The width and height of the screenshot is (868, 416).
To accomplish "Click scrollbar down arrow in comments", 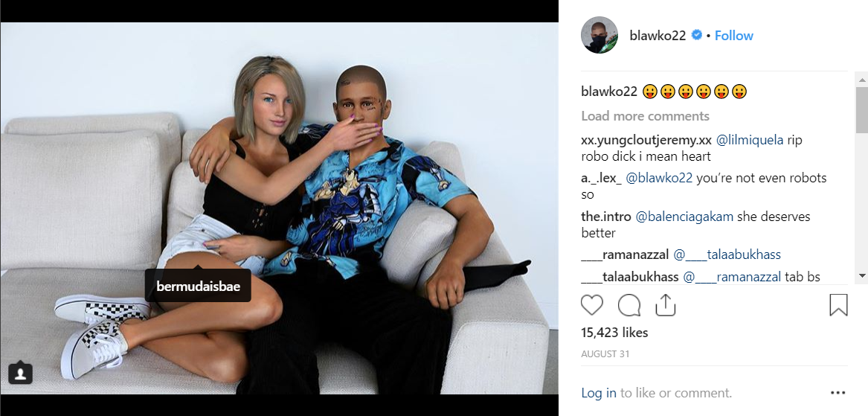I will coord(862,275).
